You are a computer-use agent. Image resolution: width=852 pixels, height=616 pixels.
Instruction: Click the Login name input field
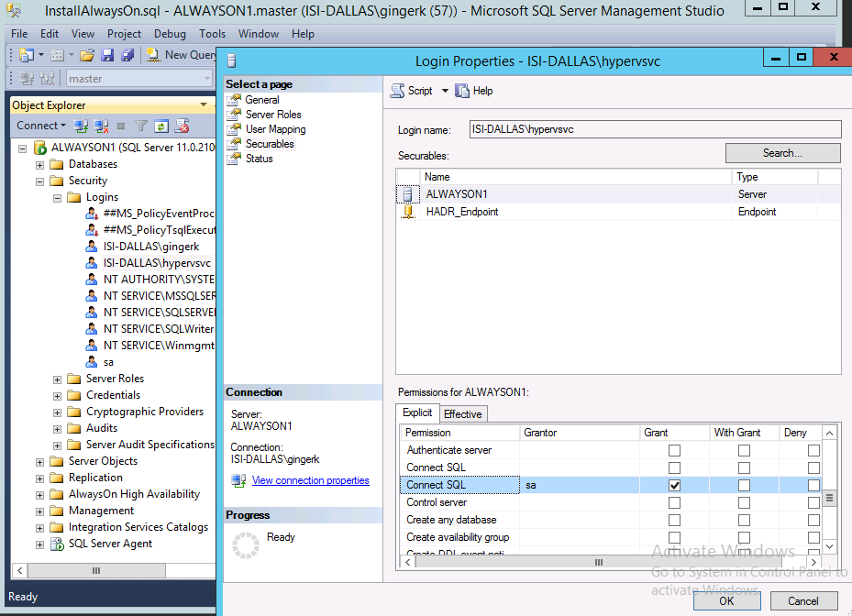(655, 129)
